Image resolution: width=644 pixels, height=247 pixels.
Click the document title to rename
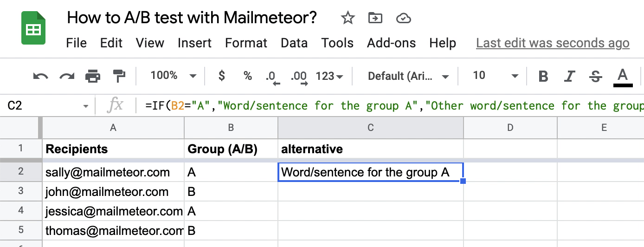point(192,18)
